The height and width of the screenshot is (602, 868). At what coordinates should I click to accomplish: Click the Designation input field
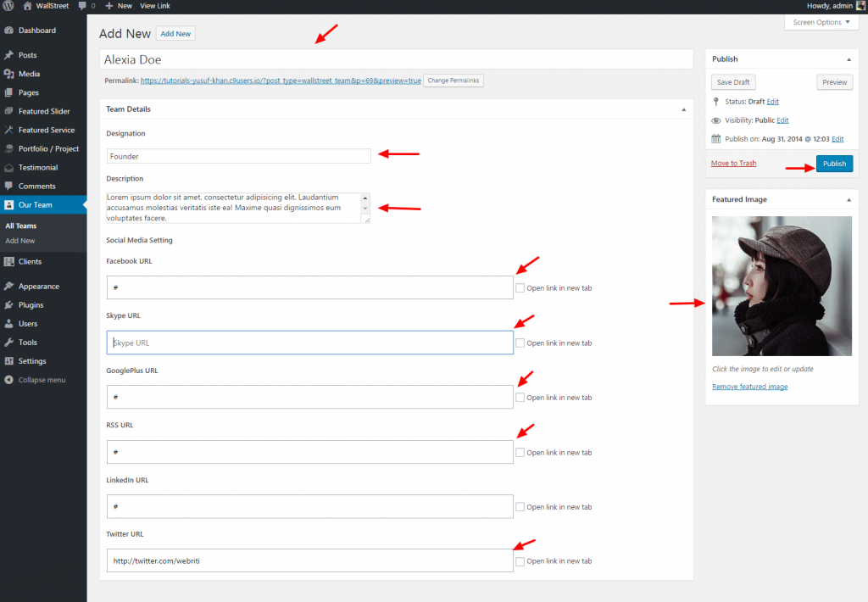(x=238, y=156)
